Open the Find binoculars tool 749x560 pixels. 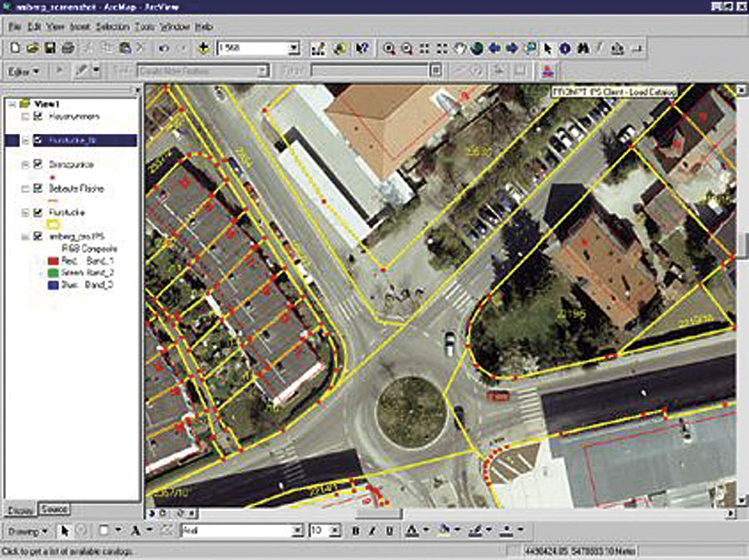pyautogui.click(x=583, y=49)
